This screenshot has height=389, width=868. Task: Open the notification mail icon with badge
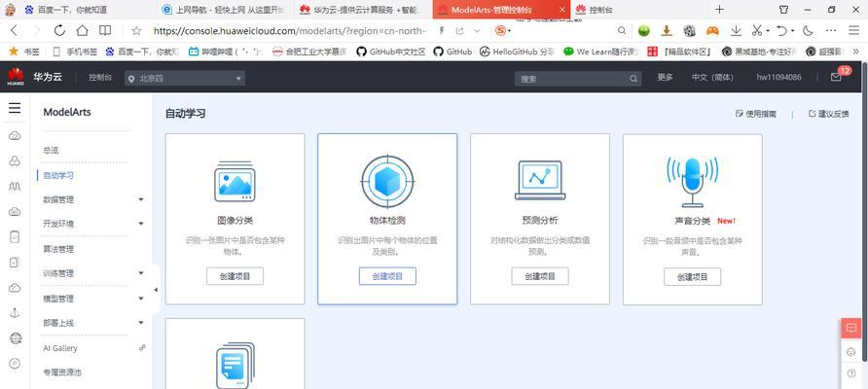click(x=836, y=77)
